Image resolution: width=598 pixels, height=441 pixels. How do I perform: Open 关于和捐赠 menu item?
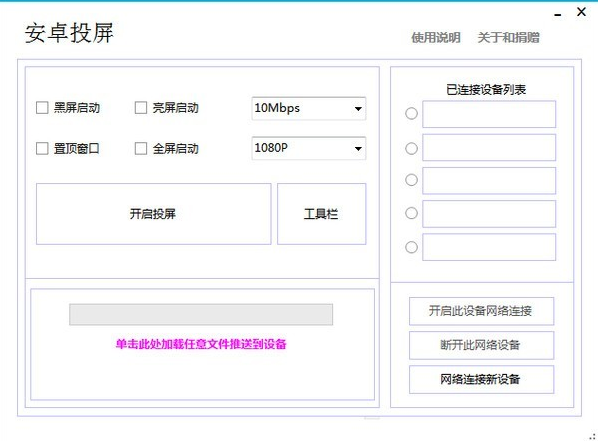[508, 37]
